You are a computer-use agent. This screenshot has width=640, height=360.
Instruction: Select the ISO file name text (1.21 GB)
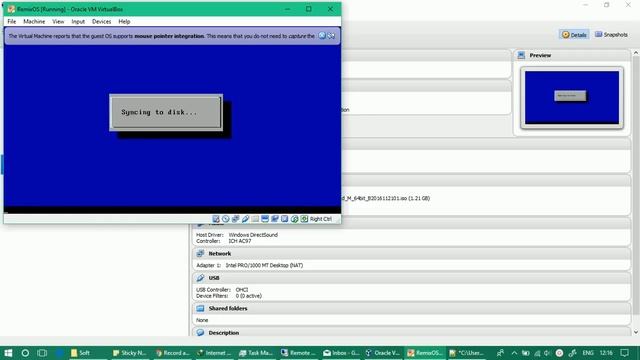(x=386, y=198)
